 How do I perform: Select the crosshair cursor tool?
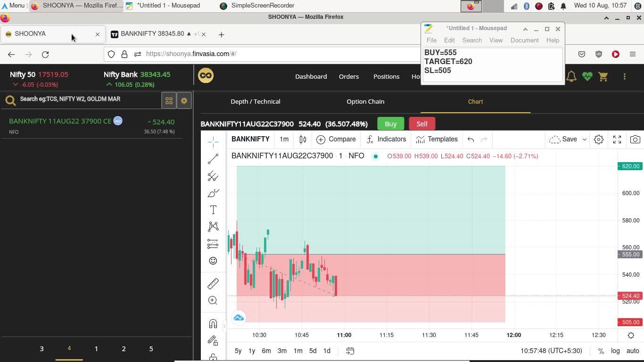213,141
